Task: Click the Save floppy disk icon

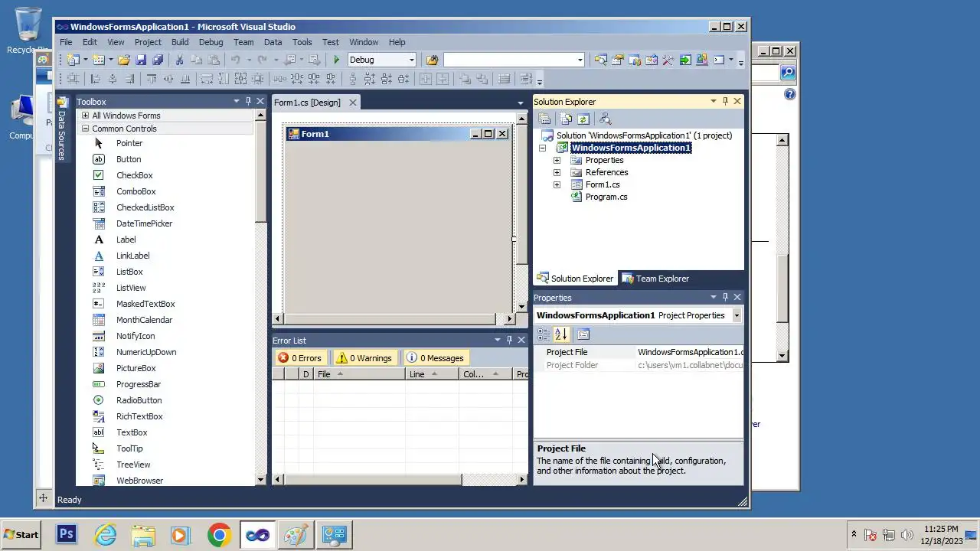Action: click(141, 60)
